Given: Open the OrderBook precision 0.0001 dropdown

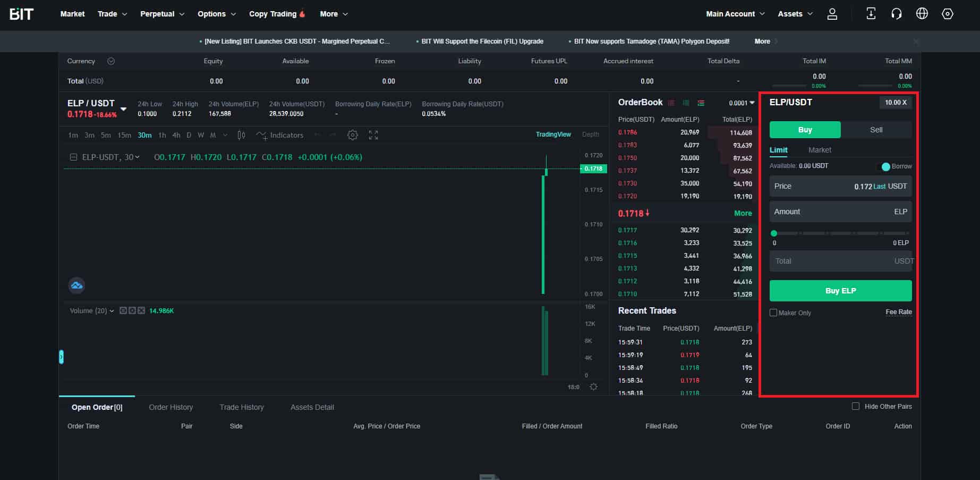Looking at the screenshot, I should click(x=740, y=103).
